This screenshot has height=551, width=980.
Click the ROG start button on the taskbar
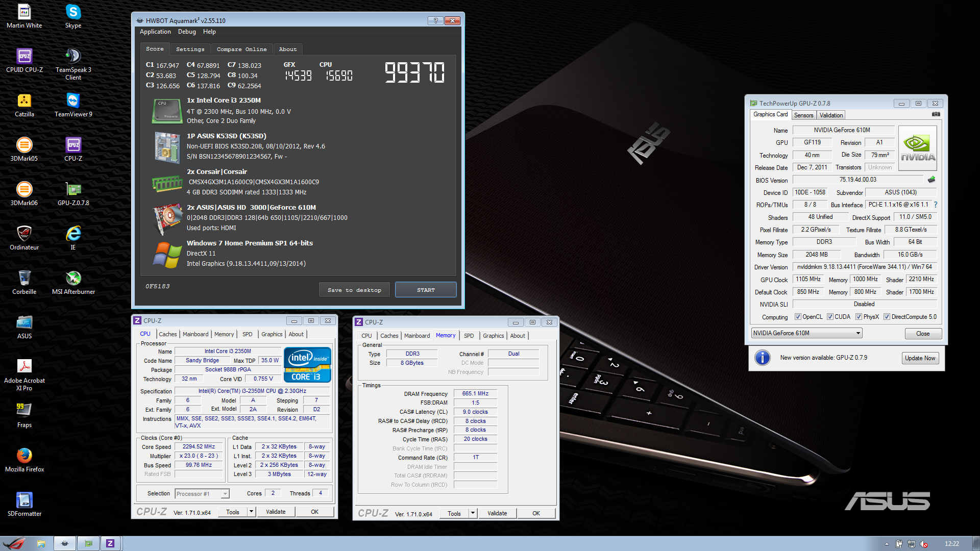click(x=14, y=543)
